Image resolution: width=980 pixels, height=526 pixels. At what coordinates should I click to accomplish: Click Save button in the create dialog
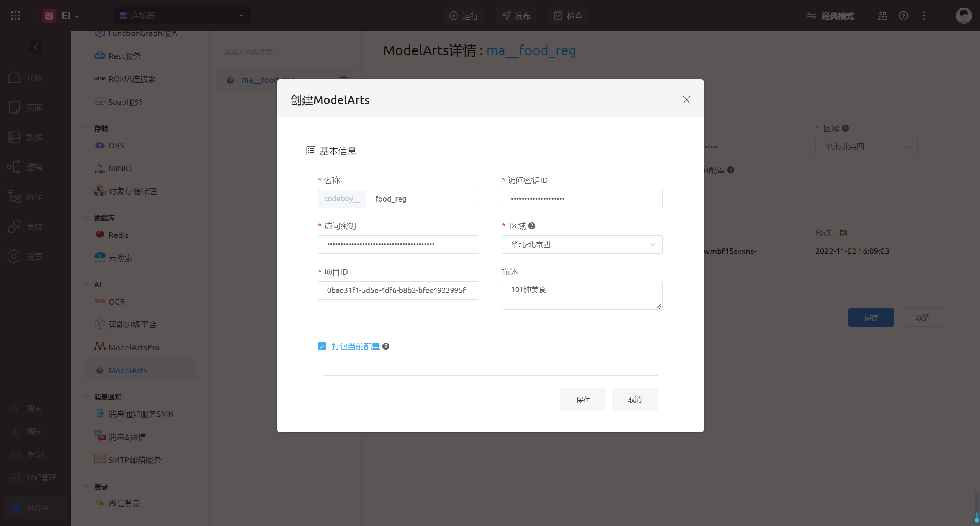(583, 399)
